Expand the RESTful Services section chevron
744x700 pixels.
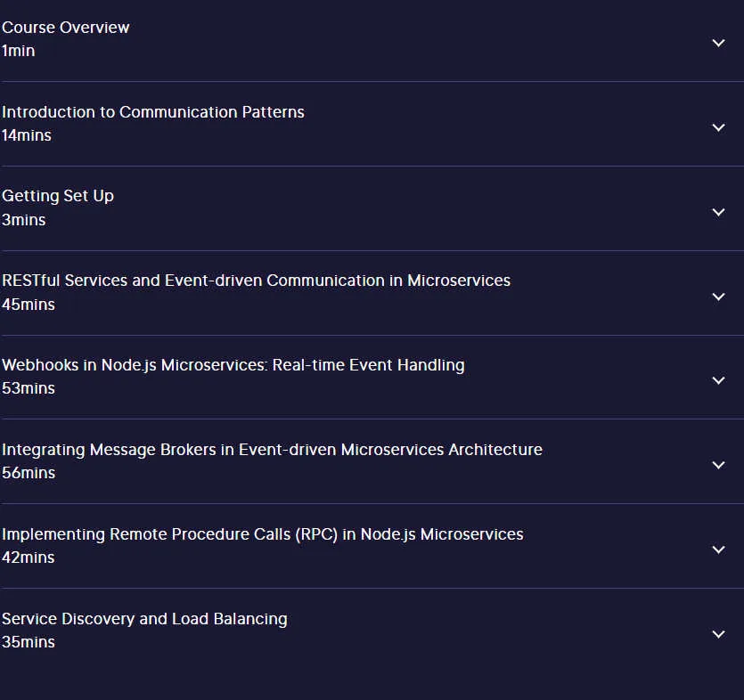pyautogui.click(x=718, y=297)
